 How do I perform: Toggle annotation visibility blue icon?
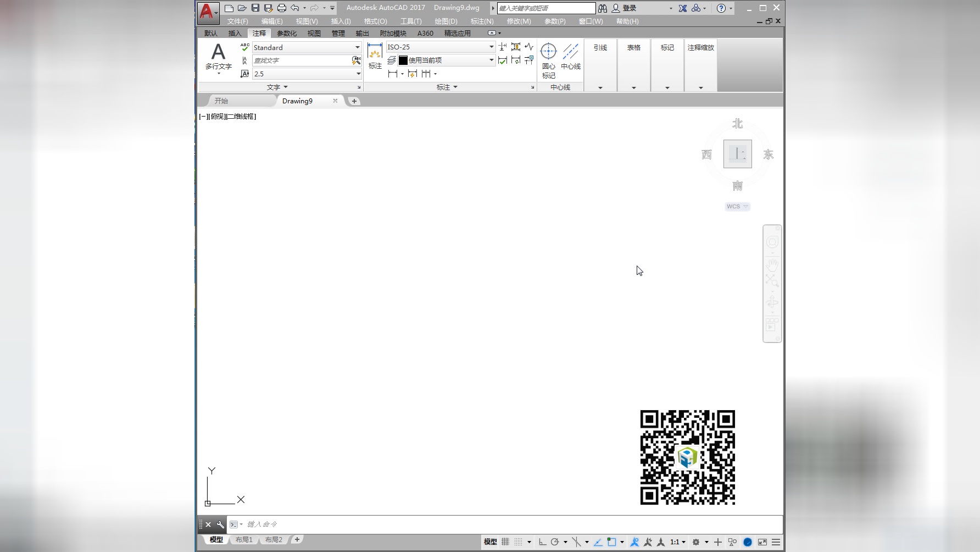click(634, 542)
